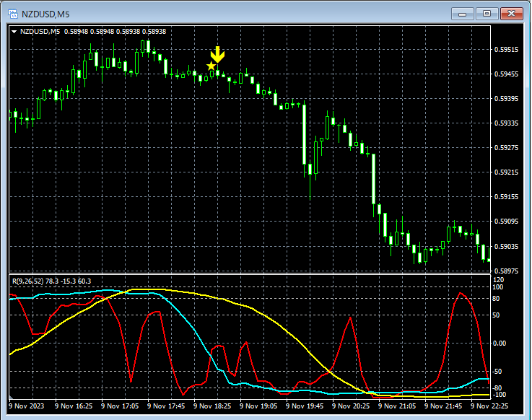Click the indicator scale value 50
The height and width of the screenshot is (420, 532).
496,315
